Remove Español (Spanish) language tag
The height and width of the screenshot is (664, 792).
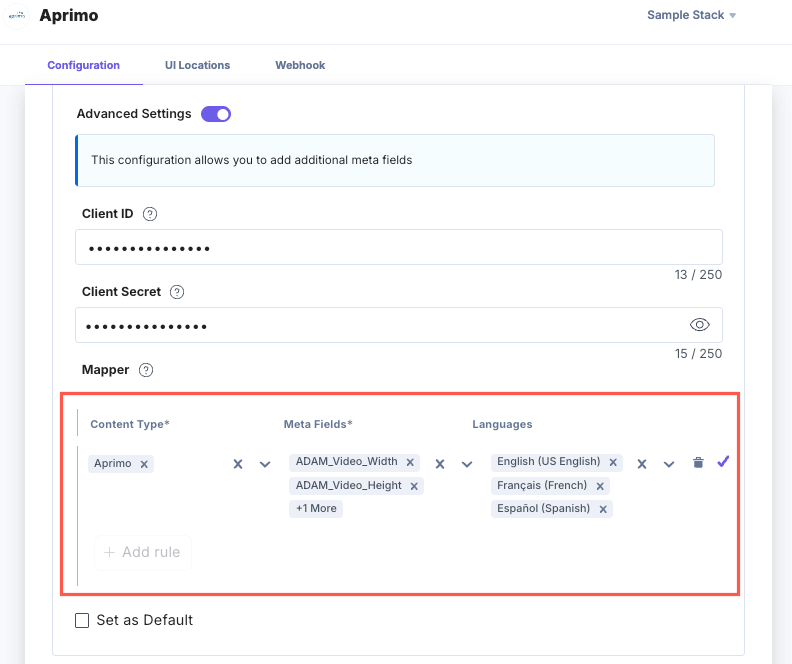coord(603,509)
